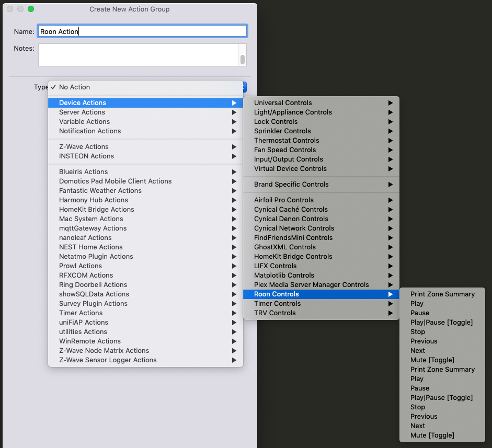Screen dimensions: 492x448
Task: Open Survey Plugin Actions submenu
Action: (x=145, y=304)
